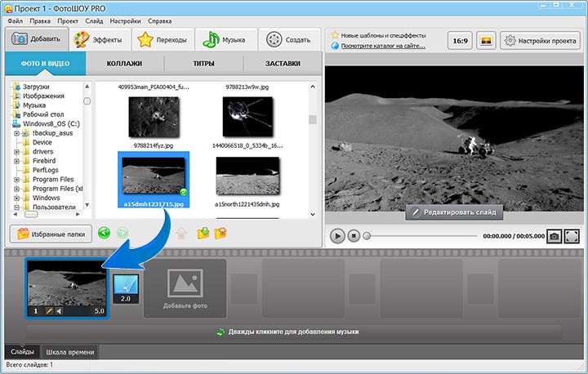
Task: Add the folder to favorites icon
Action: (x=202, y=233)
